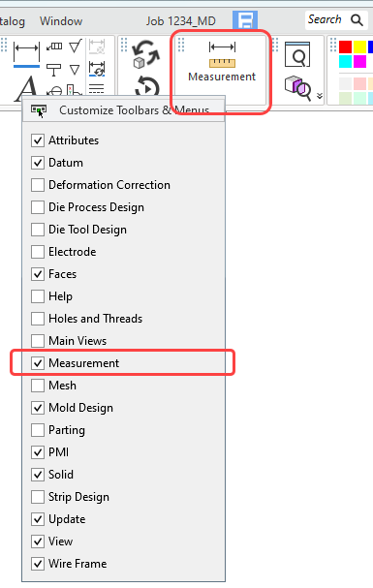Pick the magenta color swatch

click(359, 61)
